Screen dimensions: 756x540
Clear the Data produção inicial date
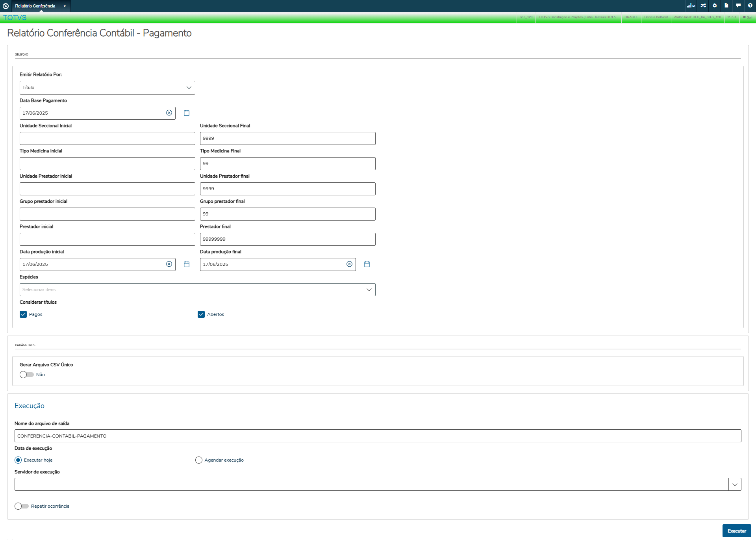pos(169,264)
